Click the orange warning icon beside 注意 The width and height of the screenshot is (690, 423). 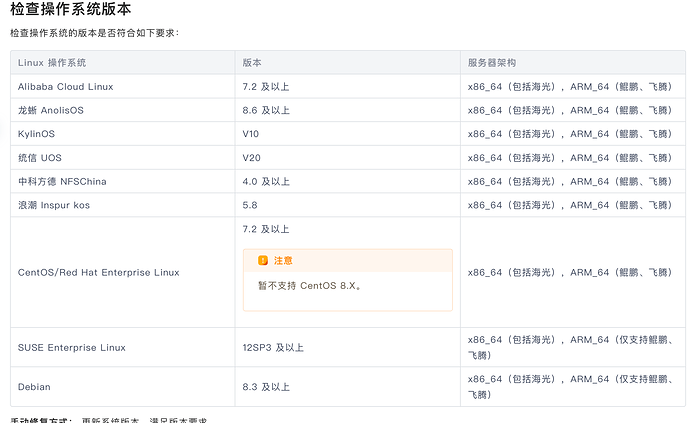[263, 261]
